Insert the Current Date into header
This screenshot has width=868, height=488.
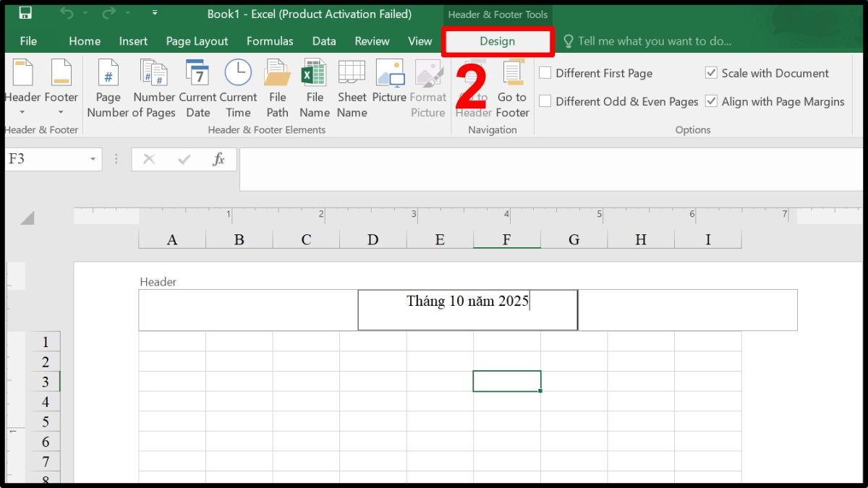tap(197, 85)
